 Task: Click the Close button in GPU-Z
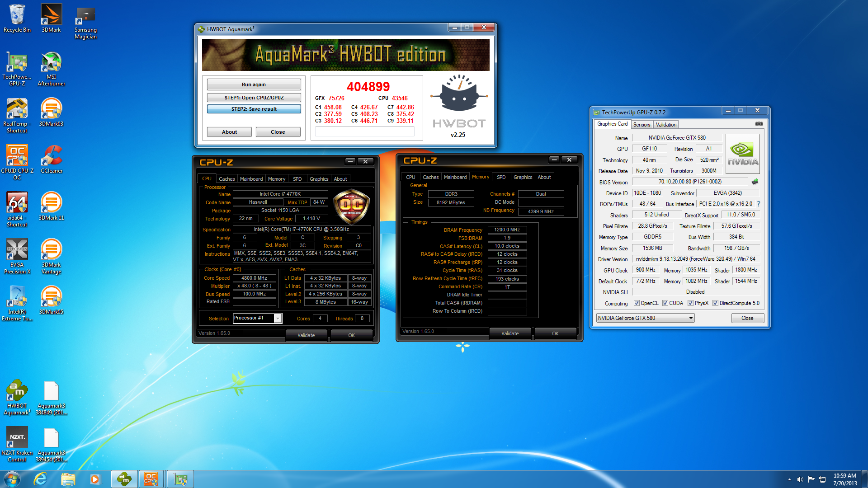coord(747,318)
